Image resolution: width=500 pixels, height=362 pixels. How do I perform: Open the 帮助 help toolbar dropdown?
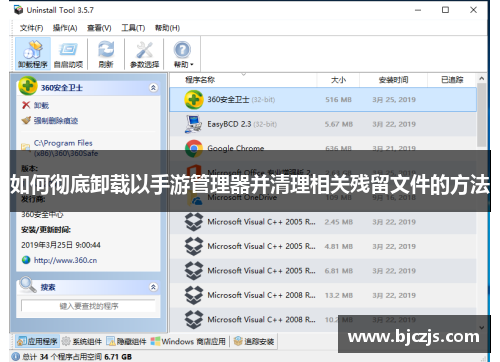183,54
